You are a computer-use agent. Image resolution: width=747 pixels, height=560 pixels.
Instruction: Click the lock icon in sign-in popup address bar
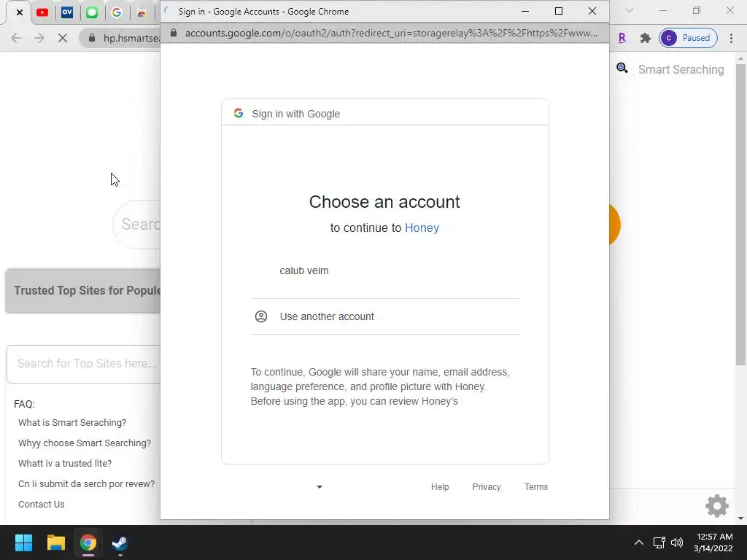(174, 33)
